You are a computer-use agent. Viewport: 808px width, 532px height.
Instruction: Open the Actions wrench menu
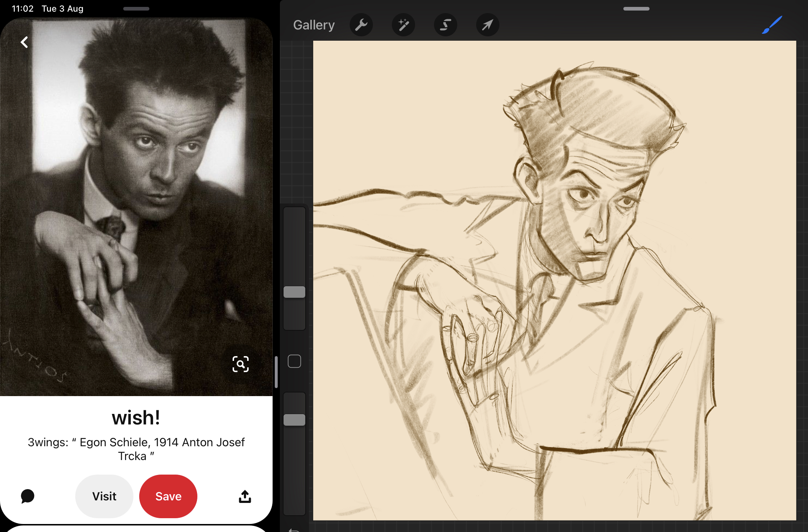[361, 25]
